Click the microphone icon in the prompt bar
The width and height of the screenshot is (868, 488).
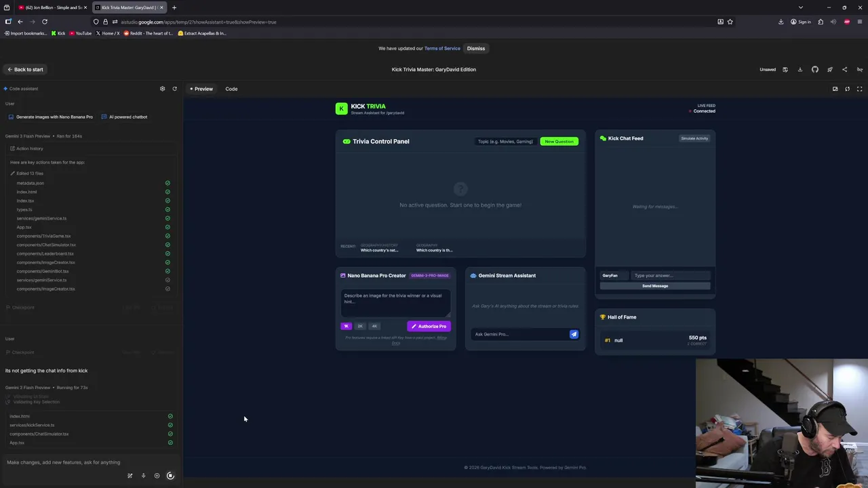143,476
